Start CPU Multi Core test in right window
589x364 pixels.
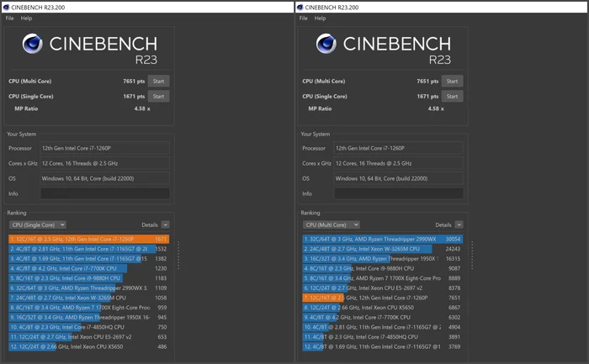pos(453,81)
